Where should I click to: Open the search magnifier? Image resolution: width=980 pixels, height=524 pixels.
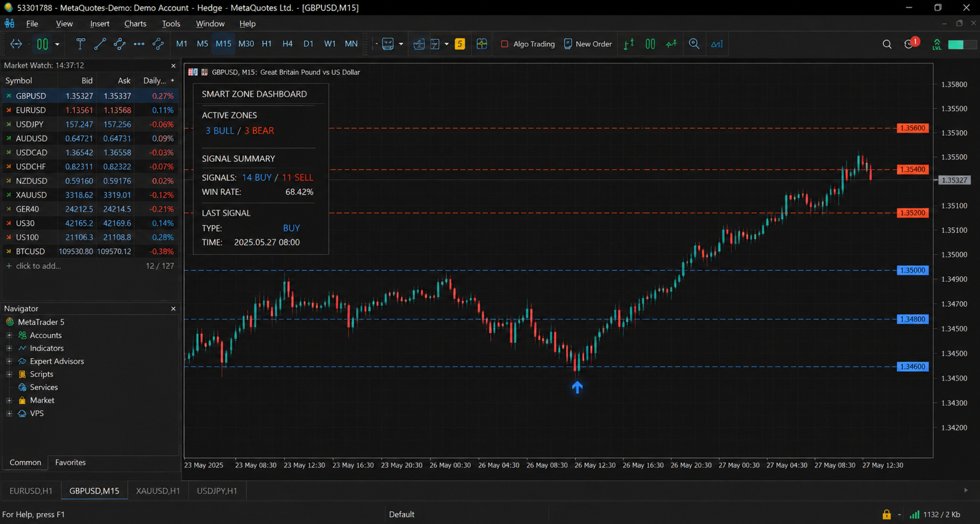pos(887,44)
